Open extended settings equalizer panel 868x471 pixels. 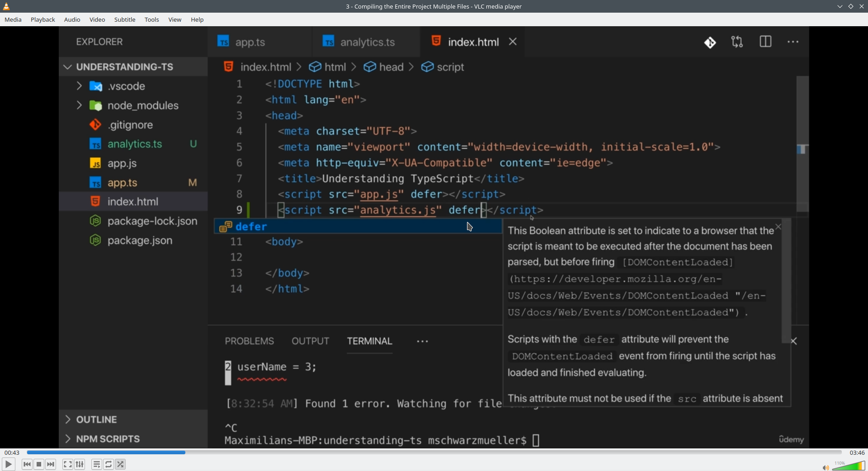tap(80, 464)
